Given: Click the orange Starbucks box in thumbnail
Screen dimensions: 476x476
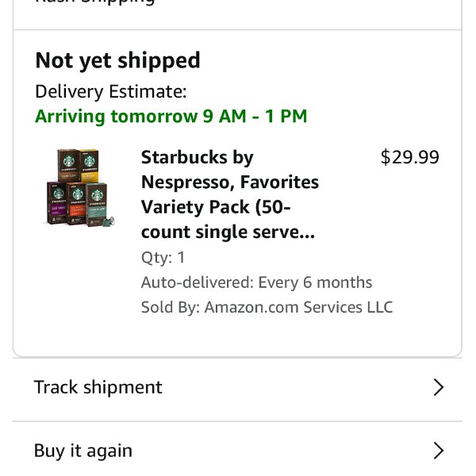Looking at the screenshot, I should 76,204.
